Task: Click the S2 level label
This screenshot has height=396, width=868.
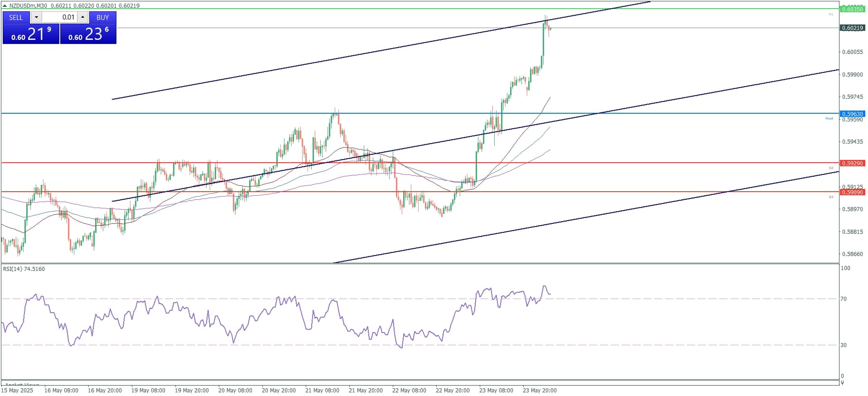Action: (831, 168)
